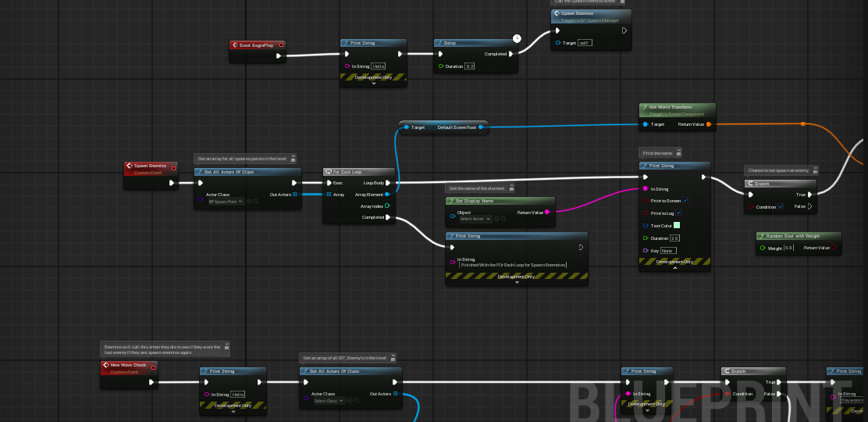Open the Select Asset dropdown on Get Display Name
Screen dimensions: 868x422
475,219
